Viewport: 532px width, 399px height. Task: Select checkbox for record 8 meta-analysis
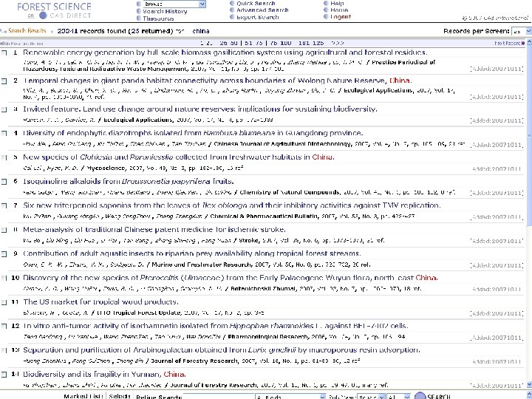coord(4,230)
